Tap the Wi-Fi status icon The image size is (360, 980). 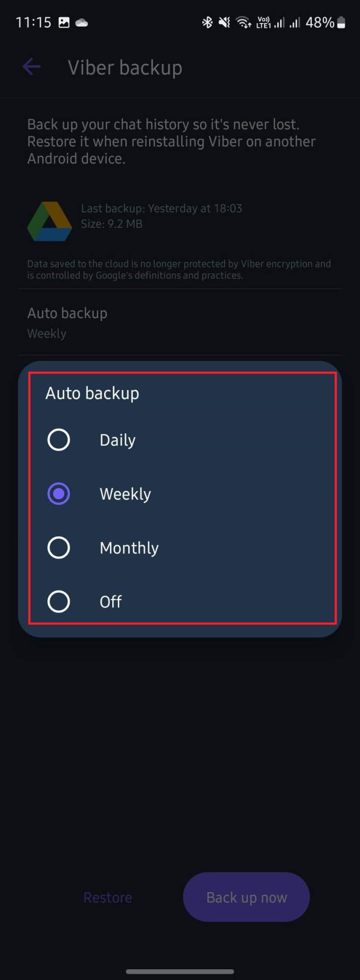tap(243, 22)
